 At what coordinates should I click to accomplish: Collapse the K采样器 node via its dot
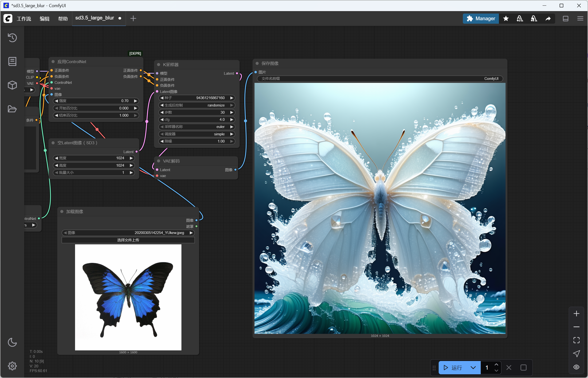tap(159, 65)
